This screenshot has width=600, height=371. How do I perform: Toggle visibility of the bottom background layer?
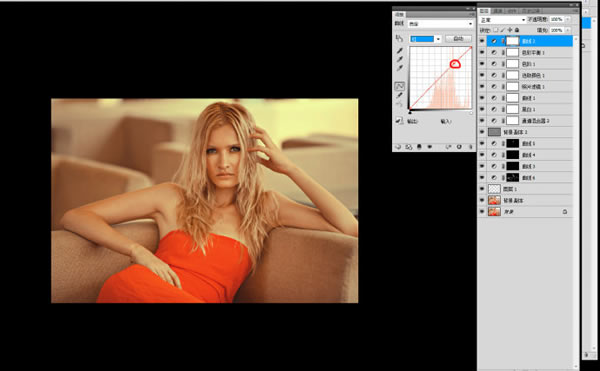tap(482, 212)
